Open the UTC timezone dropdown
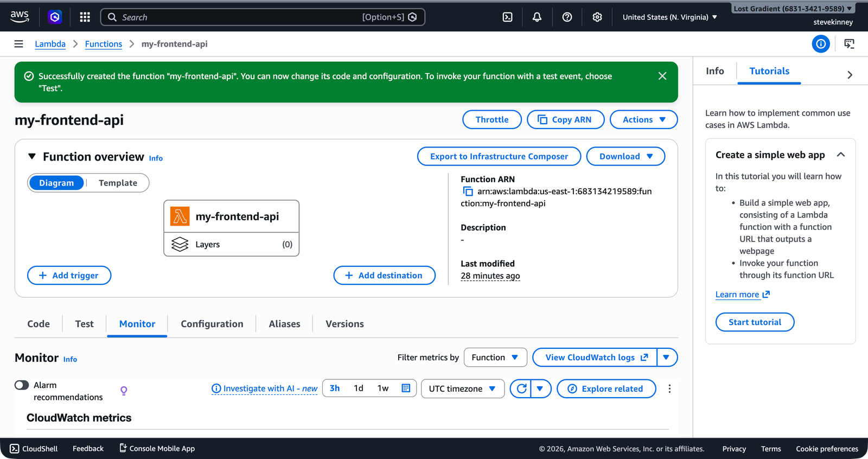The image size is (868, 459). pos(462,389)
